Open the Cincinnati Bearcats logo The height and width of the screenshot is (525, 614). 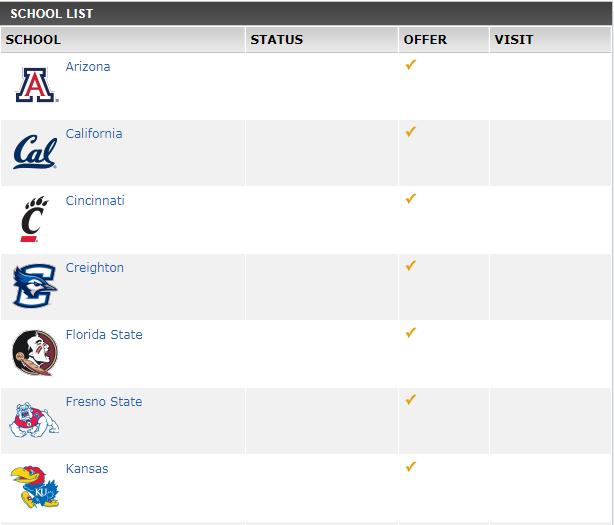tap(35, 219)
